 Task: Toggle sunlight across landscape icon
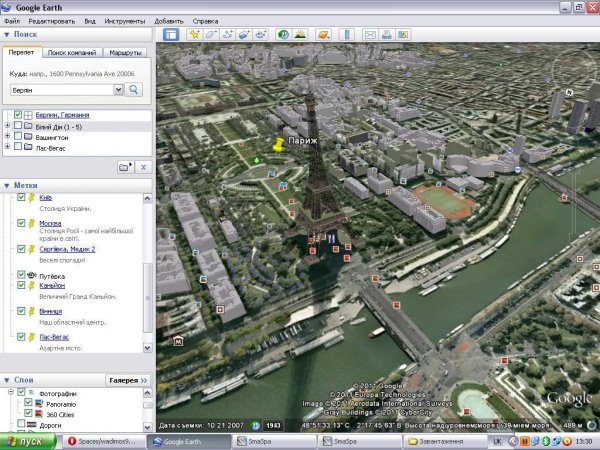pos(300,35)
